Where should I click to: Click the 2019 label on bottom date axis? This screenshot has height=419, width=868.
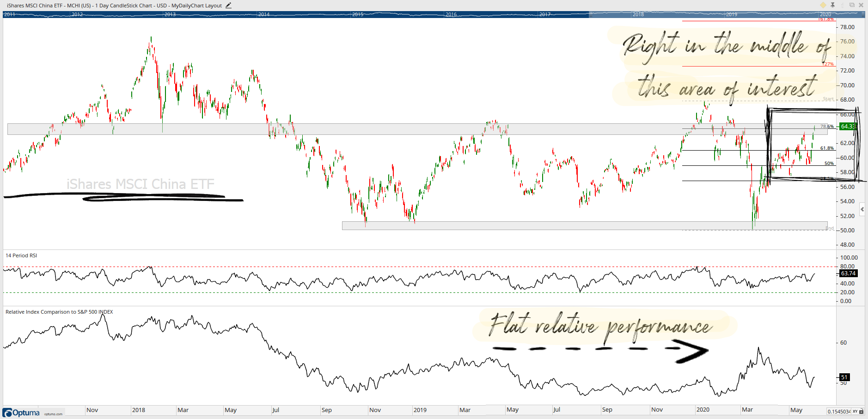coord(420,410)
